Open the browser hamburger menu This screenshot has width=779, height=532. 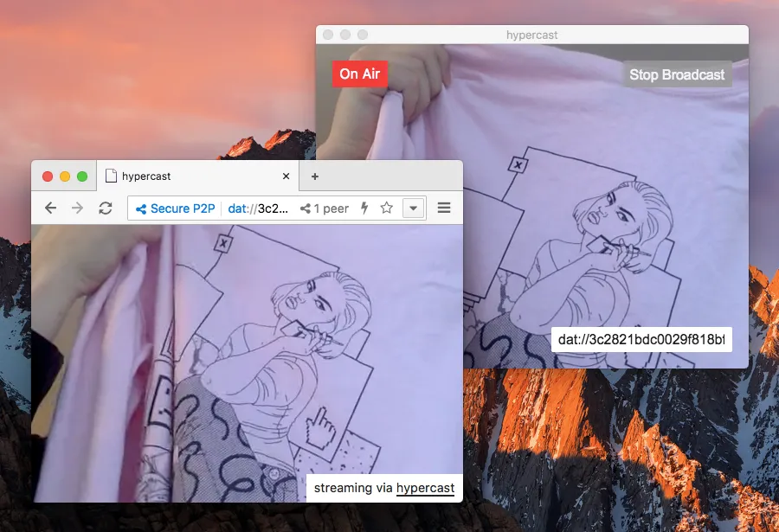443,208
